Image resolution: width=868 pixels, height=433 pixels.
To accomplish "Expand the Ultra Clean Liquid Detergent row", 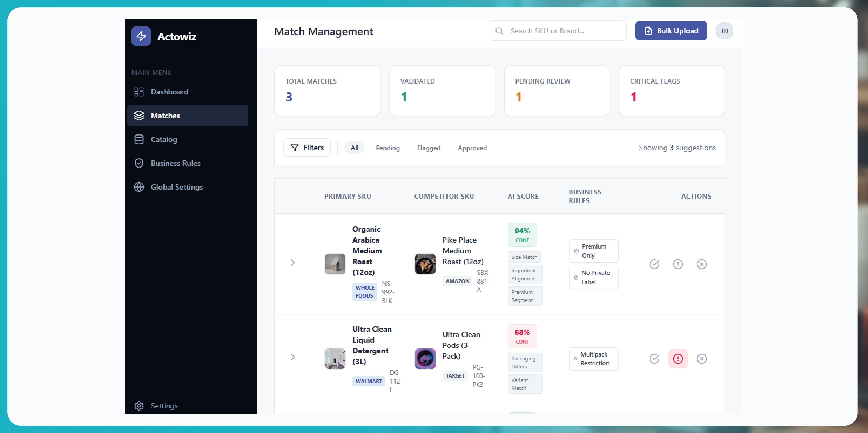I will pos(293,357).
